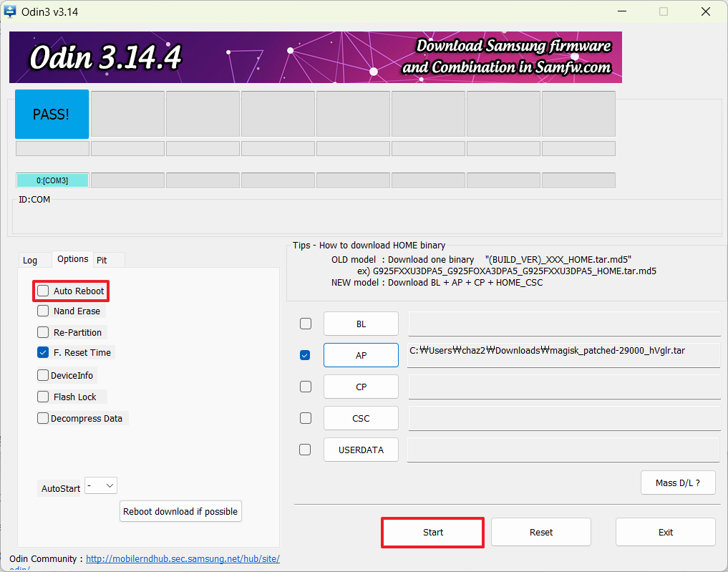Open the mobilerndhub Odin Community link
This screenshot has width=728, height=572.
click(183, 558)
